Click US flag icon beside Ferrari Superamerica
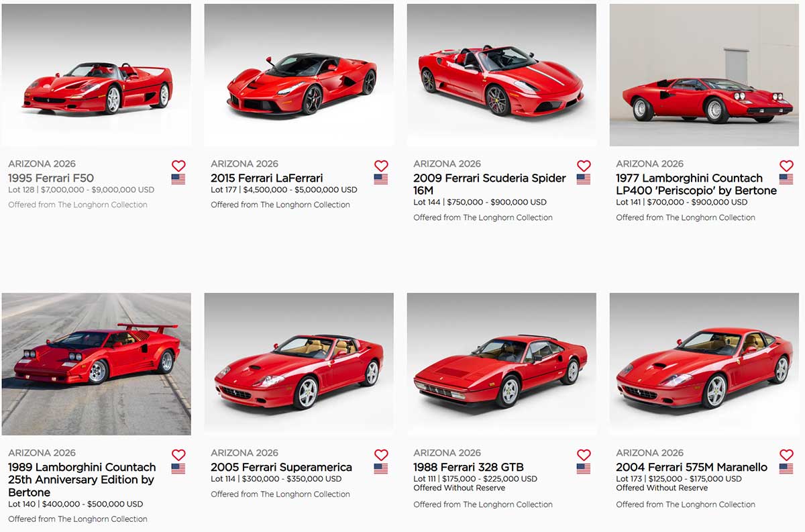This screenshot has height=532, width=805. tap(381, 468)
